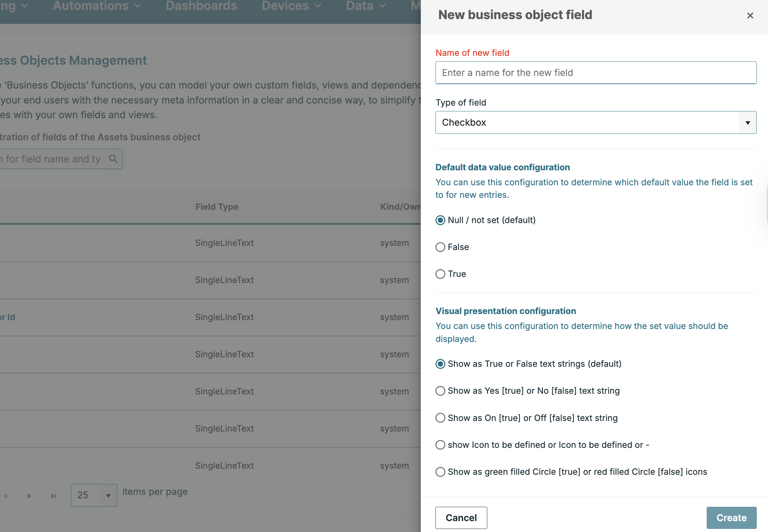Click the Cancel button
This screenshot has width=768, height=532.
tap(461, 518)
